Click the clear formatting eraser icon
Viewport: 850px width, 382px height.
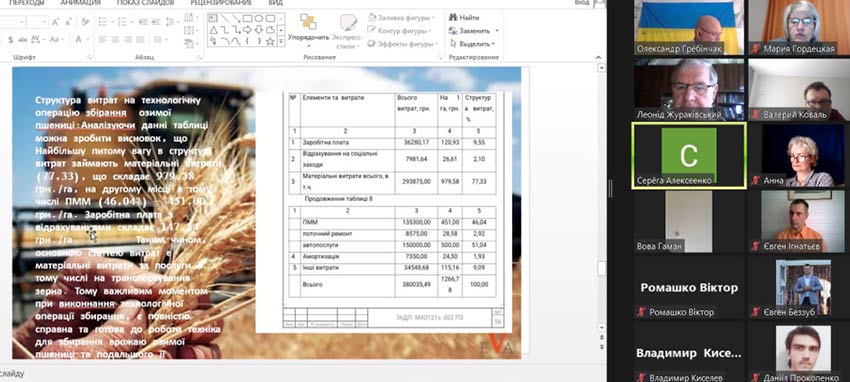click(x=85, y=22)
